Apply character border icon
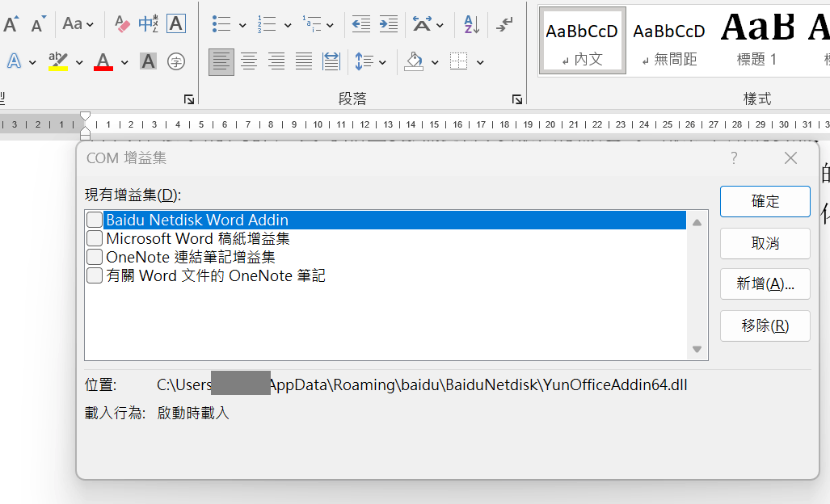The height and width of the screenshot is (504, 830). tap(175, 23)
